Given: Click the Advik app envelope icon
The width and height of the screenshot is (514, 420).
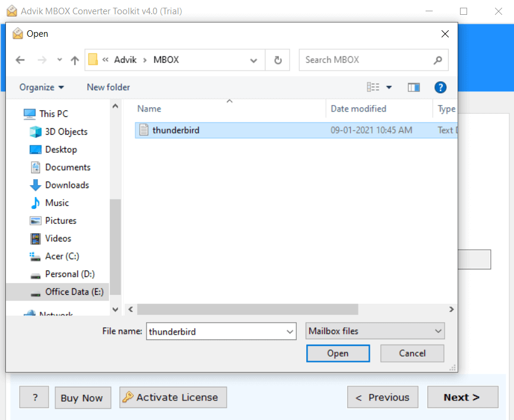Looking at the screenshot, I should click(x=12, y=11).
